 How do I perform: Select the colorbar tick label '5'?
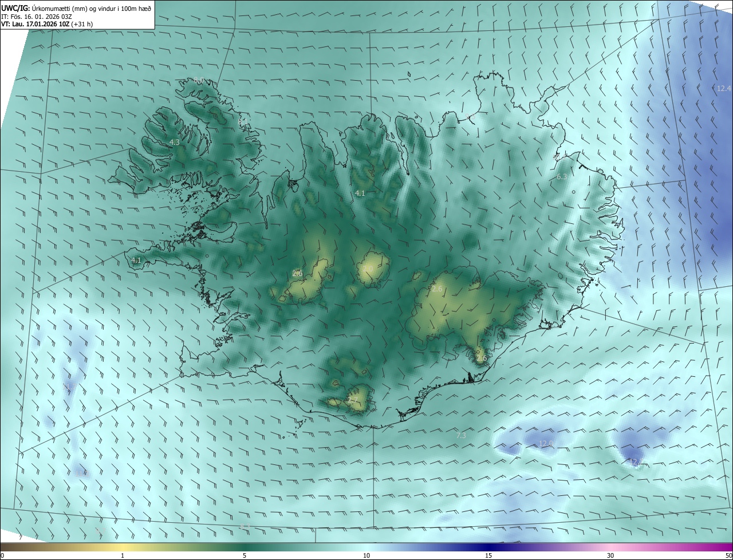point(245,555)
